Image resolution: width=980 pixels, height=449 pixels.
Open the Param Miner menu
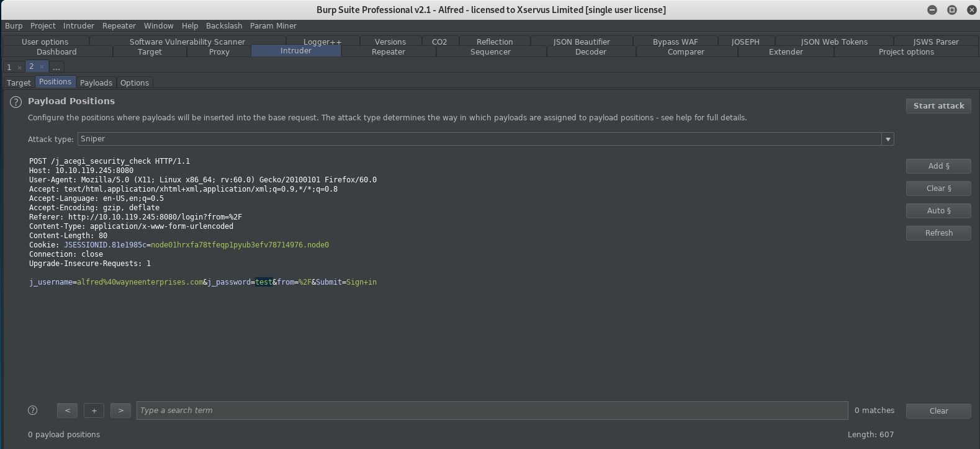point(273,26)
